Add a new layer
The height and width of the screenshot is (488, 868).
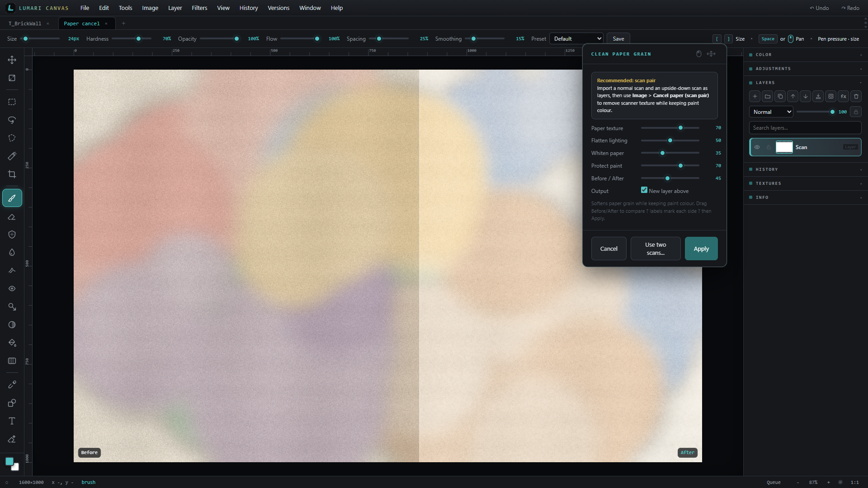[x=755, y=96]
